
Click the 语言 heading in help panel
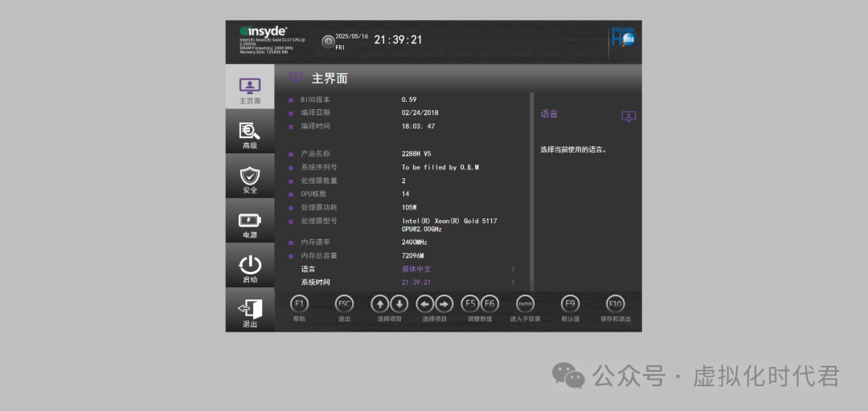coord(549,114)
